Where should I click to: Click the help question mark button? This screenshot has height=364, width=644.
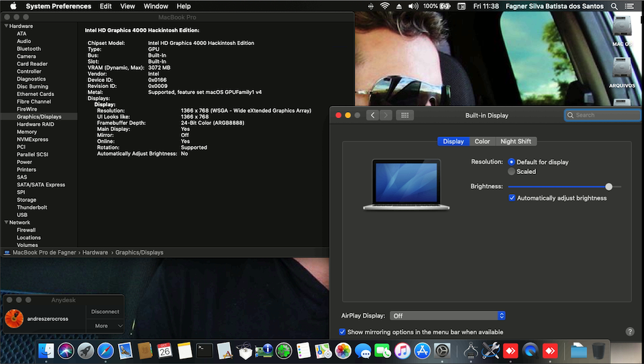point(630,332)
